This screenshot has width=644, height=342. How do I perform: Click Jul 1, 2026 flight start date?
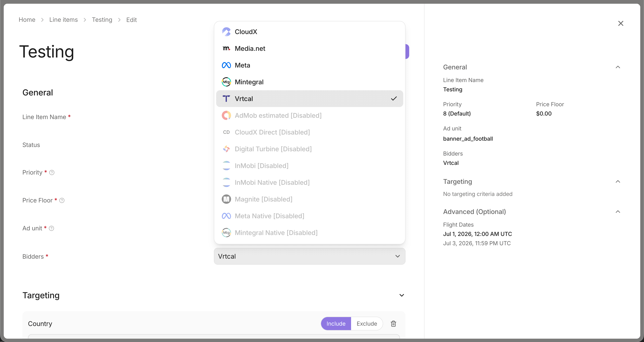pos(477,234)
